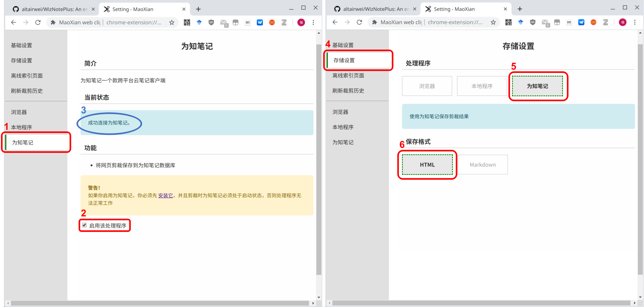
Task: Select Markdown as the save format
Action: [x=483, y=165]
